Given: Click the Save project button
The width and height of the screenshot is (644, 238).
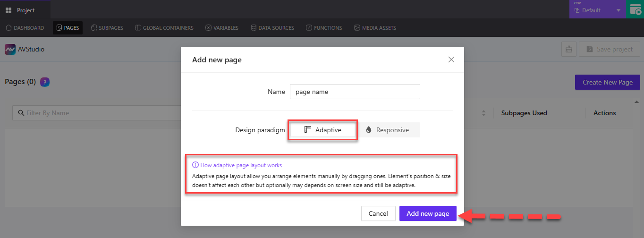Looking at the screenshot, I should (x=609, y=49).
